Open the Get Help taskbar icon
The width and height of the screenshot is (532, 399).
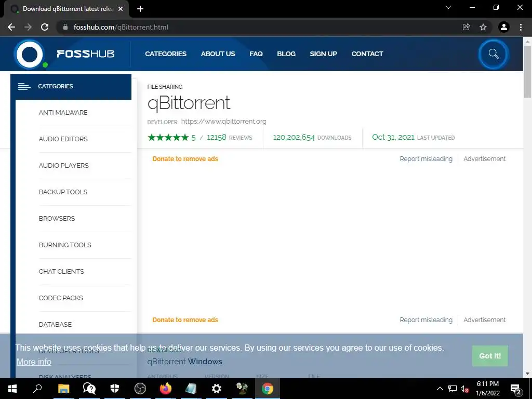pyautogui.click(x=89, y=389)
